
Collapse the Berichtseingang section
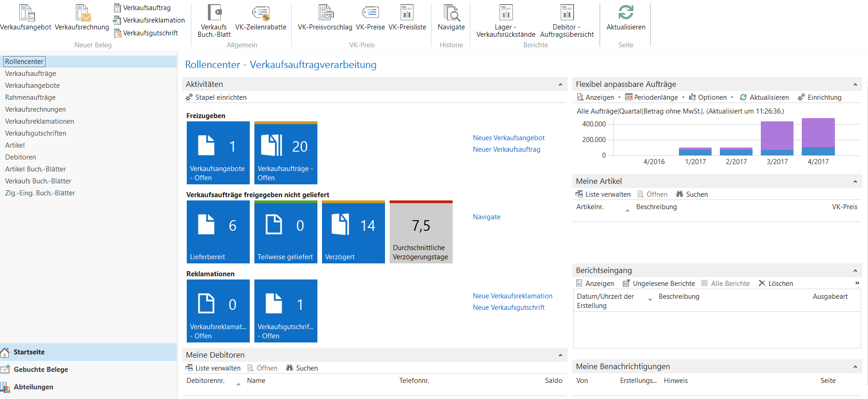(855, 271)
